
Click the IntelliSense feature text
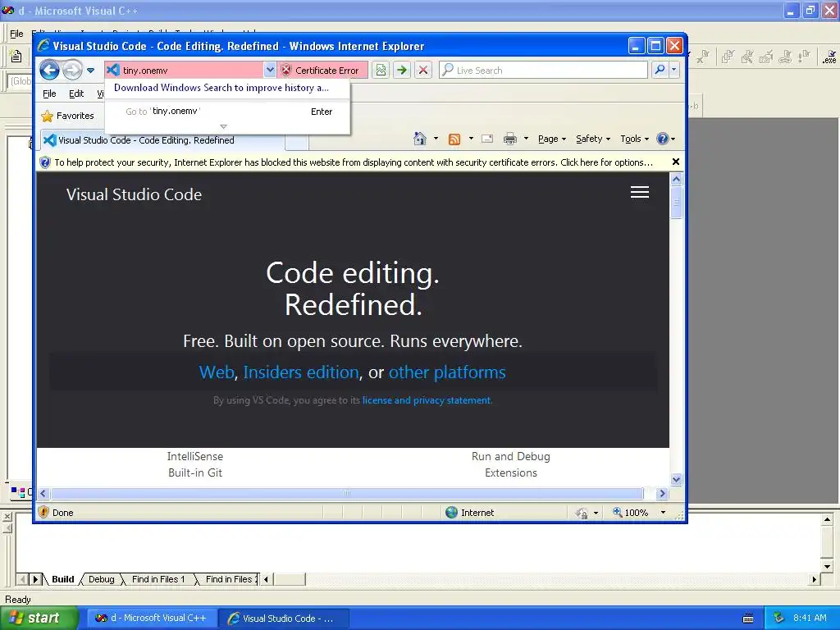point(195,456)
